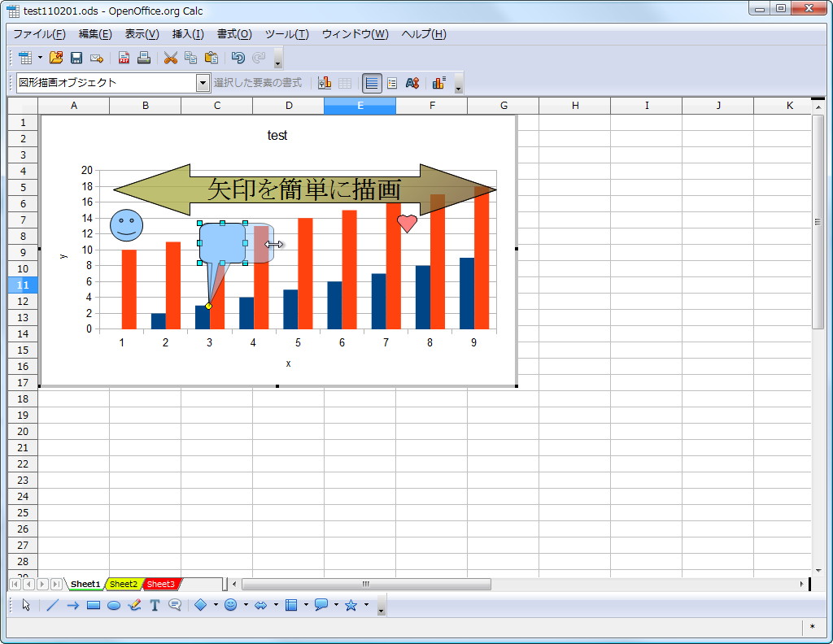
Task: Open the 編集(E) menu
Action: pos(95,34)
